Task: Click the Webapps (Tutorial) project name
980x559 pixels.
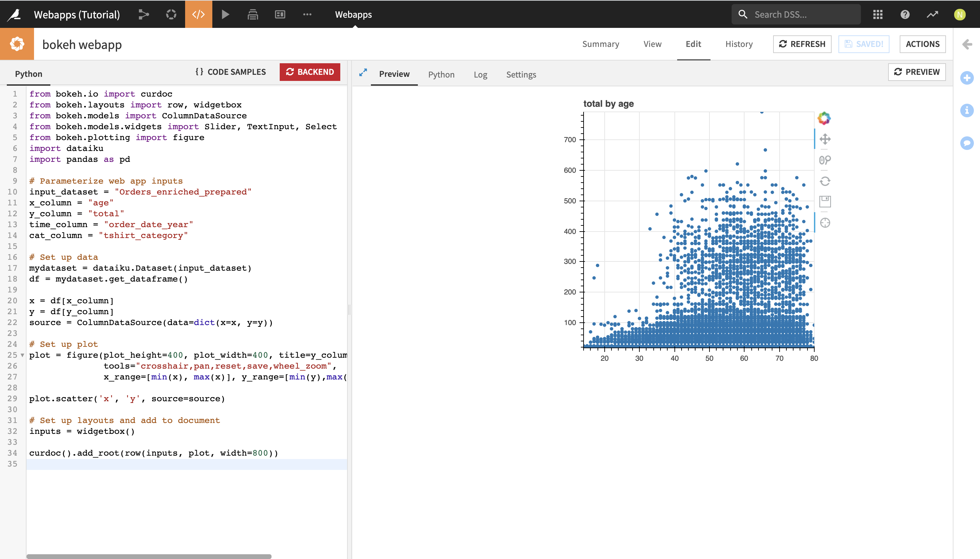Action: (77, 15)
